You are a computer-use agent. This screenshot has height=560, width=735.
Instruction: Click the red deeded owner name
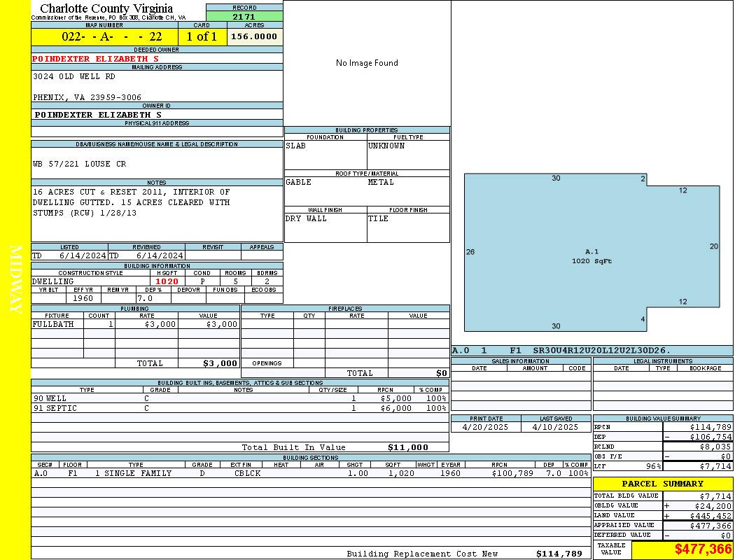96,59
